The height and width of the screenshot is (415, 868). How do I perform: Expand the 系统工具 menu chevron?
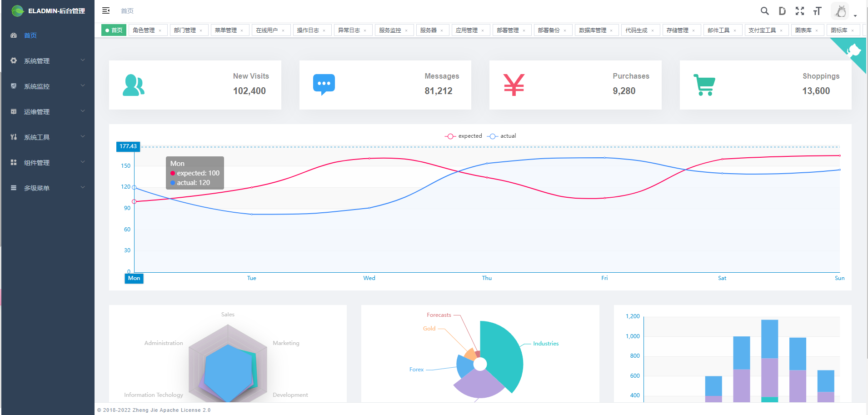[x=83, y=136]
